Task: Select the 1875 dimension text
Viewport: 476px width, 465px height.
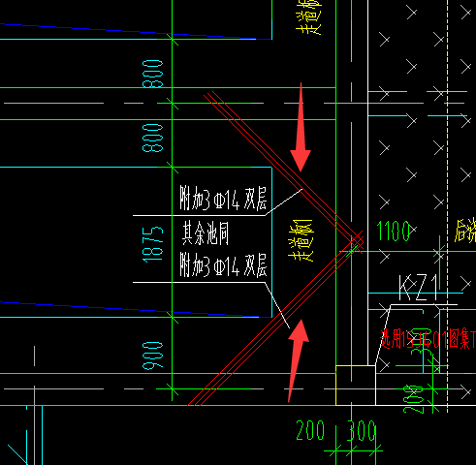Action: point(153,244)
